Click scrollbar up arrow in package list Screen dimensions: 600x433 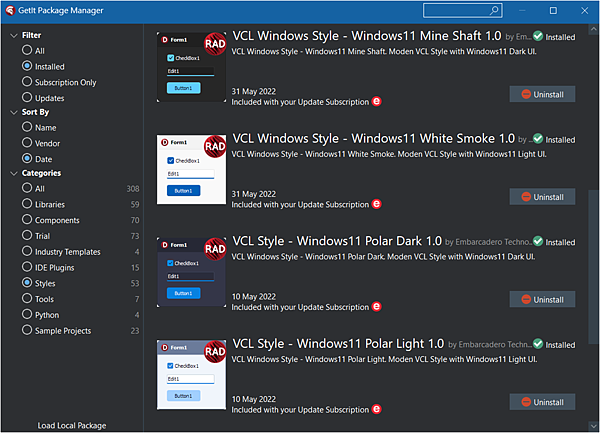point(593,29)
